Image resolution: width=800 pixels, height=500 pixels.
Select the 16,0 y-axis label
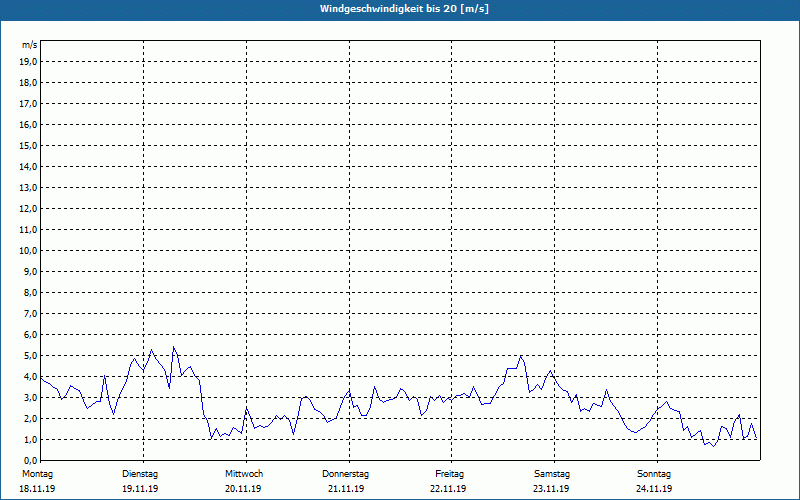pos(27,124)
